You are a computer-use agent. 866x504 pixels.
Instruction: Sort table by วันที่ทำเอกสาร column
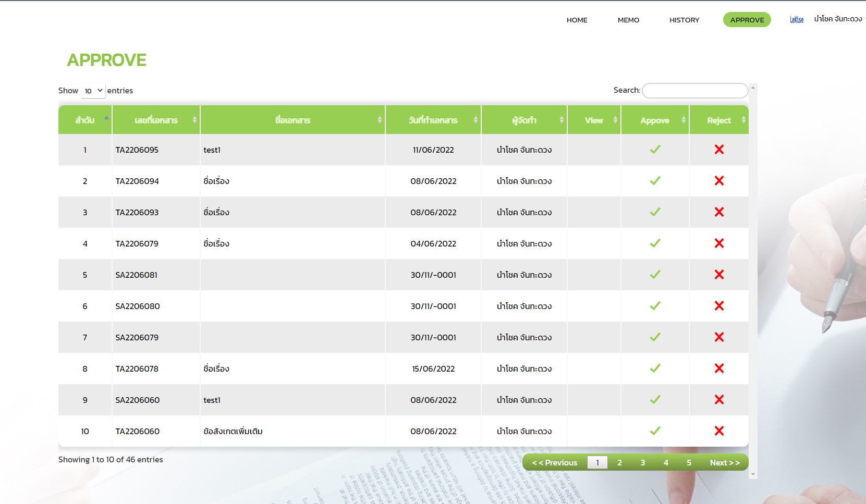click(x=433, y=120)
